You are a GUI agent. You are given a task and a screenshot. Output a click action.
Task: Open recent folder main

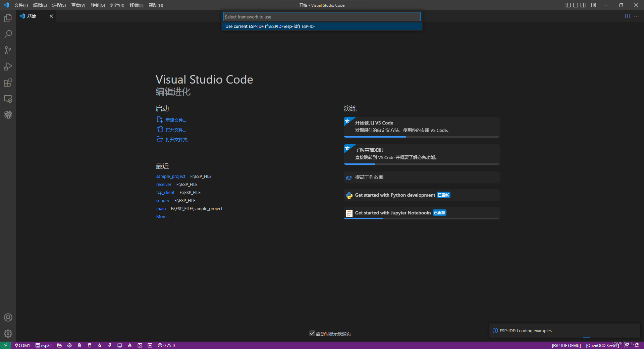tap(161, 209)
